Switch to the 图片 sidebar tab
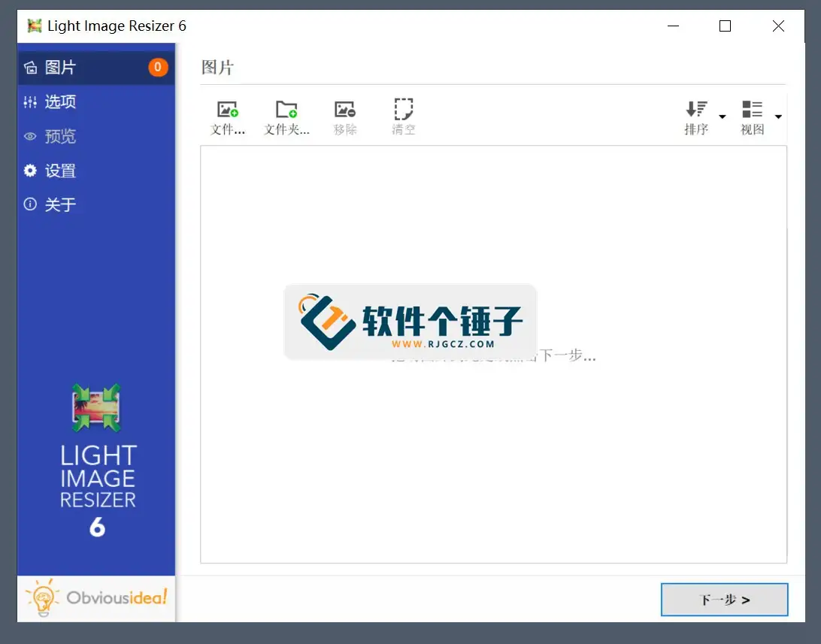 [60, 68]
